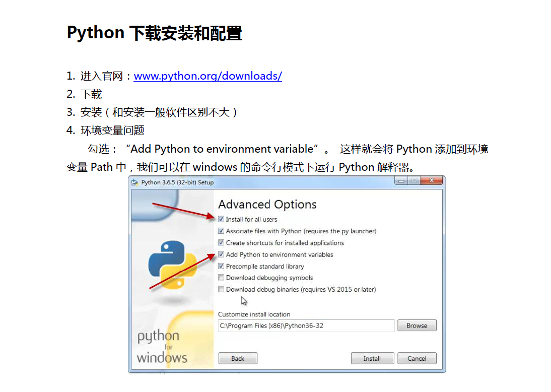Cancel the Python setup
This screenshot has height=392, width=551.
(x=417, y=358)
